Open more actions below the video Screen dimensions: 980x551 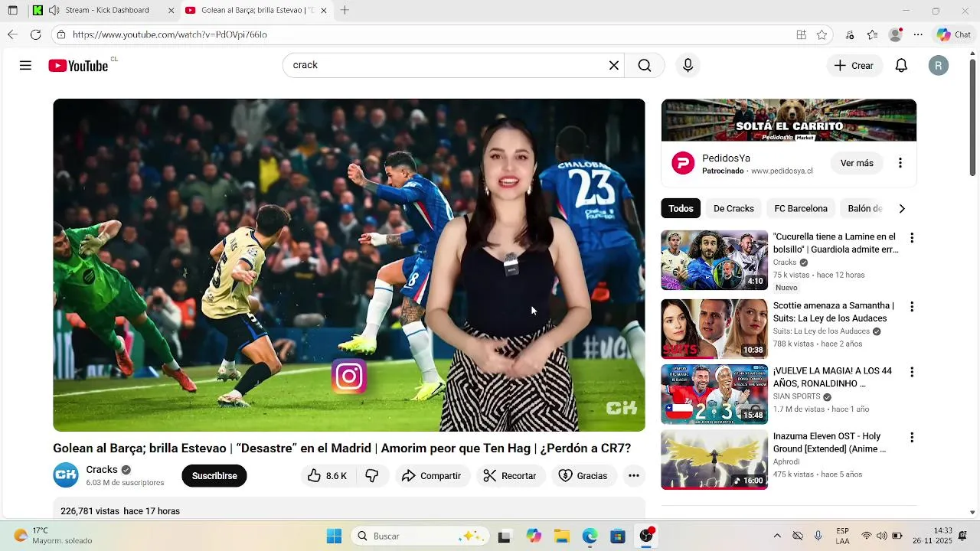(634, 476)
